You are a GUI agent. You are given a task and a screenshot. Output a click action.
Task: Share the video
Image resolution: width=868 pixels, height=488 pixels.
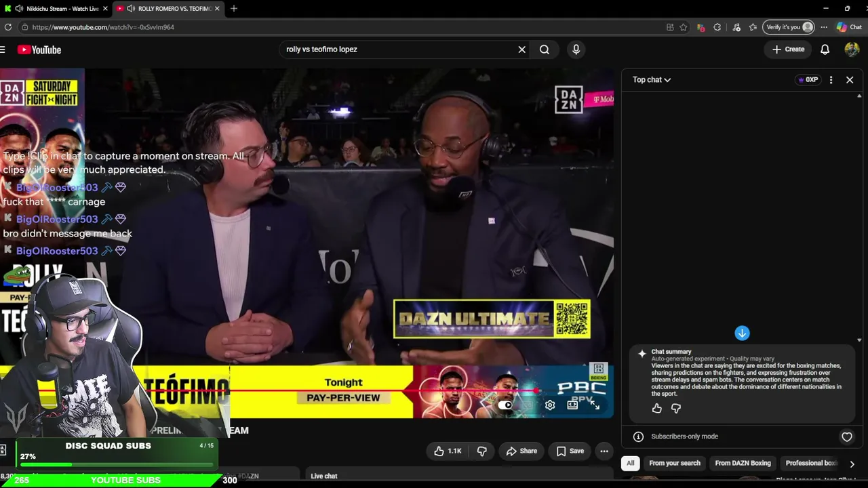[521, 451]
